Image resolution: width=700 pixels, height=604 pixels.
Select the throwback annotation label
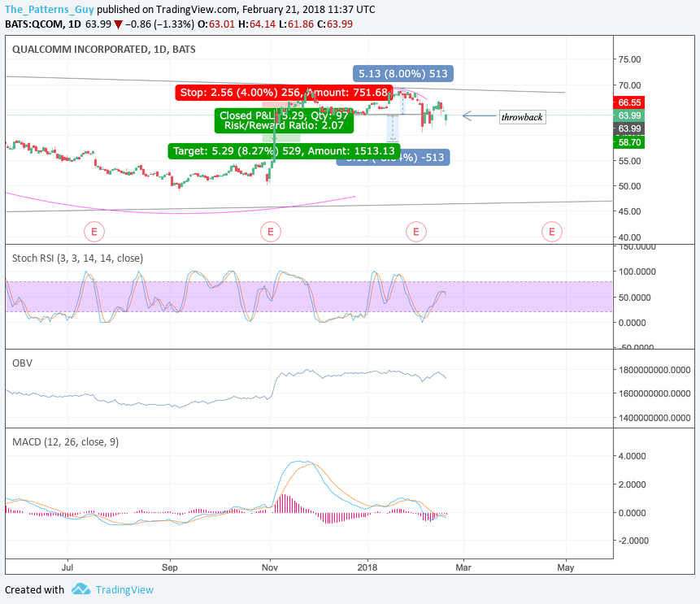click(522, 117)
